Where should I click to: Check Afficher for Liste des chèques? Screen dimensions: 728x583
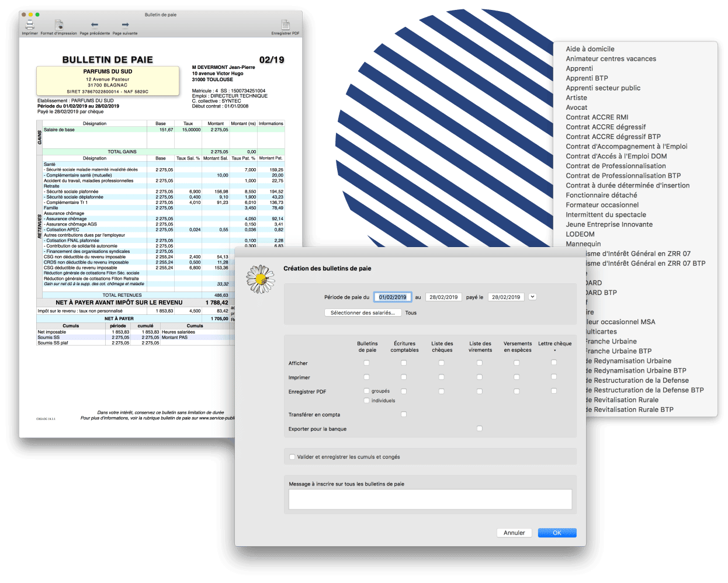441,363
